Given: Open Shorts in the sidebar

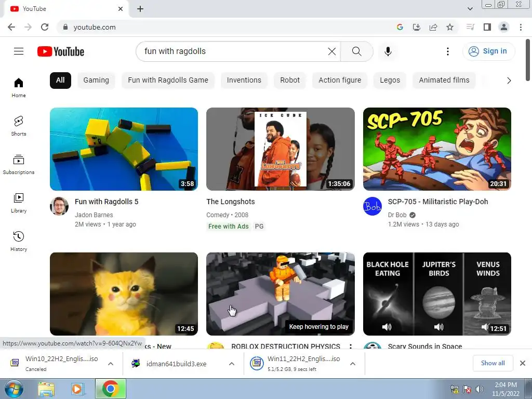Looking at the screenshot, I should [x=19, y=126].
